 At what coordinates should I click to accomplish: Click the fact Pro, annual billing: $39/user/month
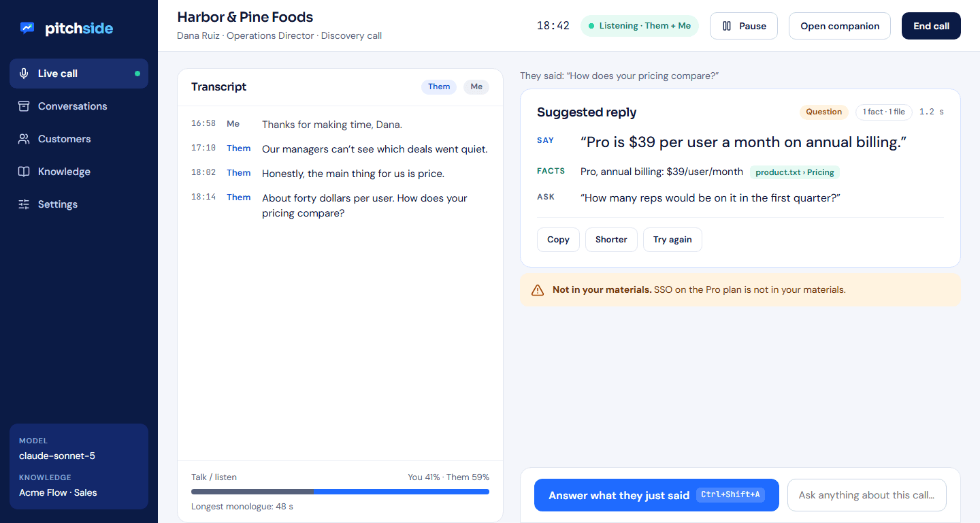(x=661, y=172)
